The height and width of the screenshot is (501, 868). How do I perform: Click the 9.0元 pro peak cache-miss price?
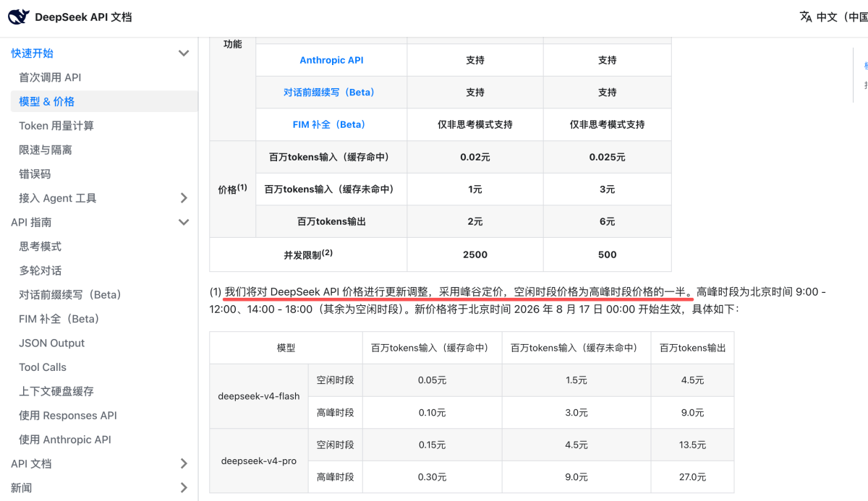(x=576, y=477)
